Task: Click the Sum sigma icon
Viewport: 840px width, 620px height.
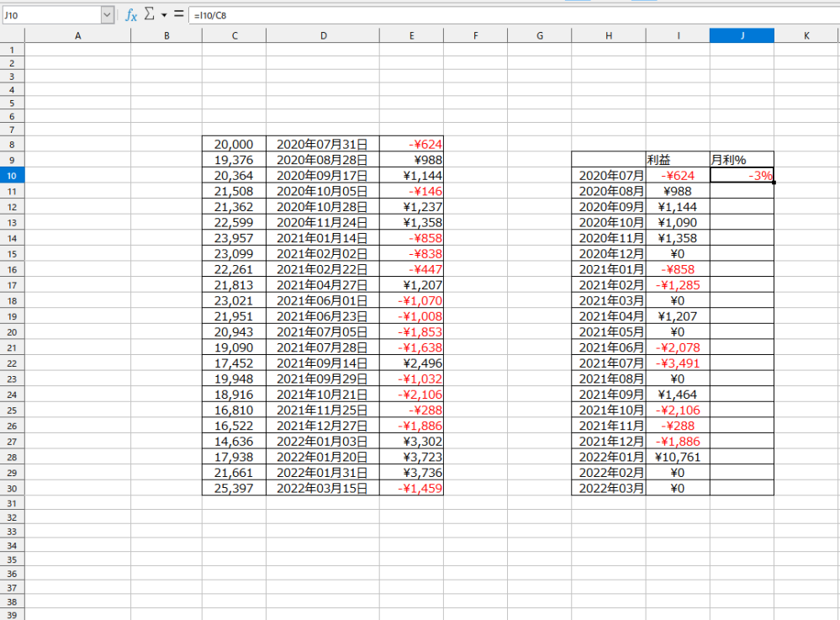Action: (x=150, y=15)
